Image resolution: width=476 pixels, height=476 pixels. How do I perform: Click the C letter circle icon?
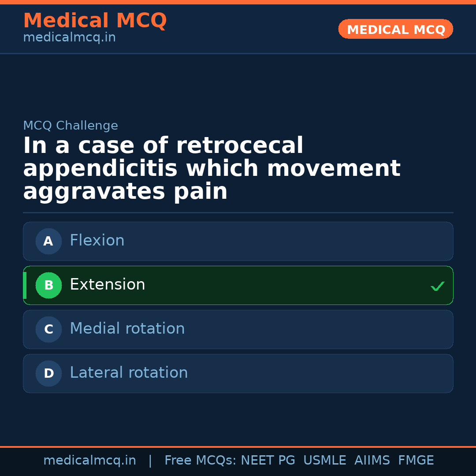pyautogui.click(x=48, y=329)
